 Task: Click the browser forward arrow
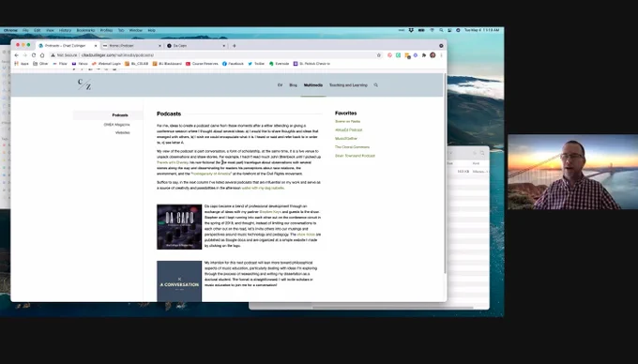pyautogui.click(x=24, y=55)
